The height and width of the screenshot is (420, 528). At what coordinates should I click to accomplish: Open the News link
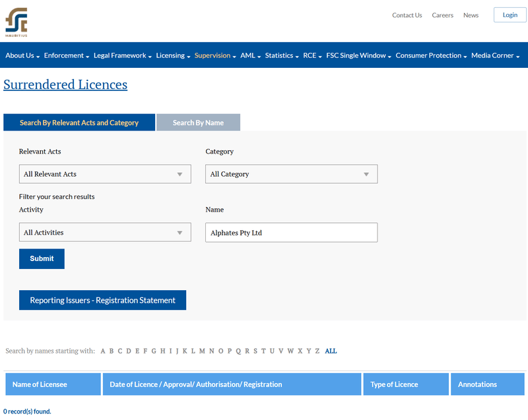click(471, 15)
